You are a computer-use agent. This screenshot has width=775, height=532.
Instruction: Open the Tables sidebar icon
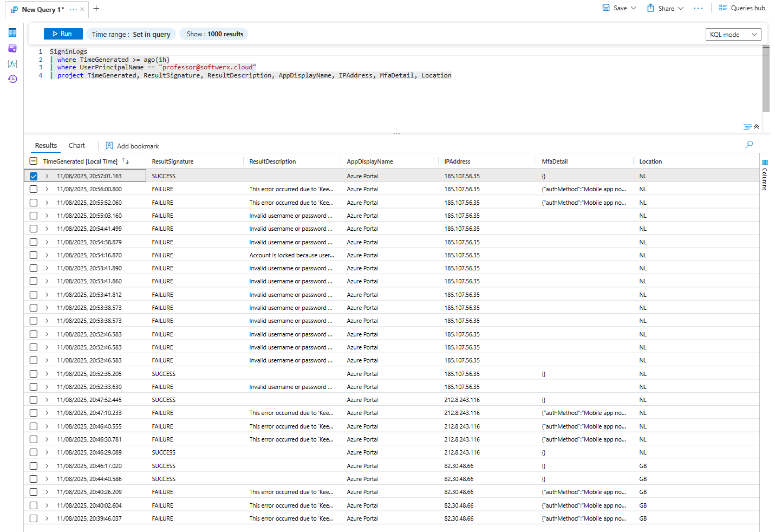12,33
